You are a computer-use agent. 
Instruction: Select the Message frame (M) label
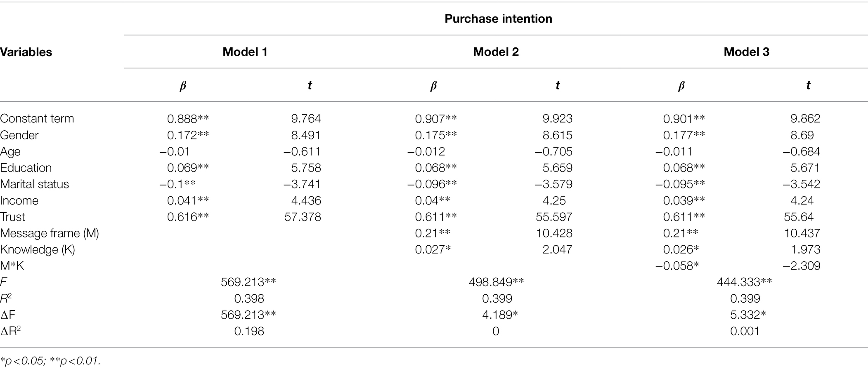point(50,233)
